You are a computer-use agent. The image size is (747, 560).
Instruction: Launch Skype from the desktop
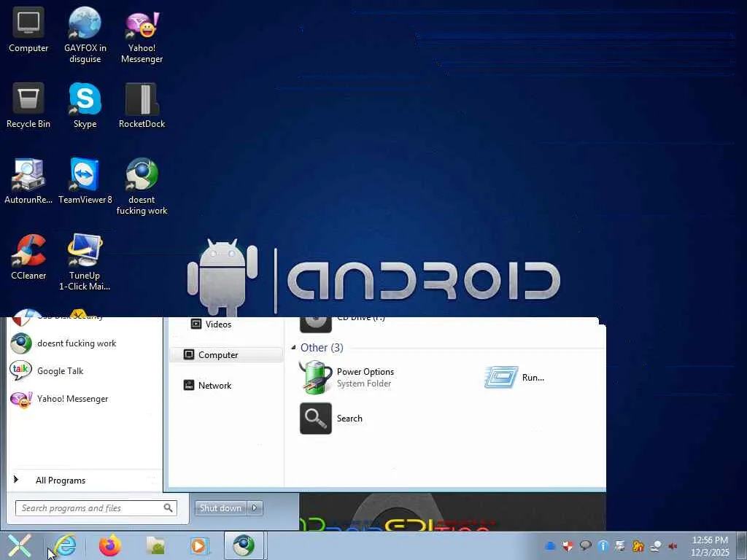[x=85, y=106]
